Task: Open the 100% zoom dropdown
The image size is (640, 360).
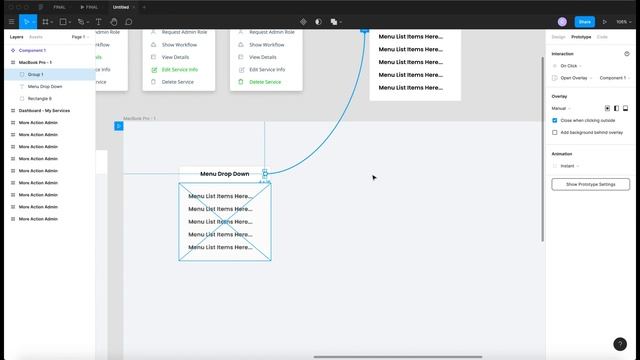Action: click(x=623, y=22)
